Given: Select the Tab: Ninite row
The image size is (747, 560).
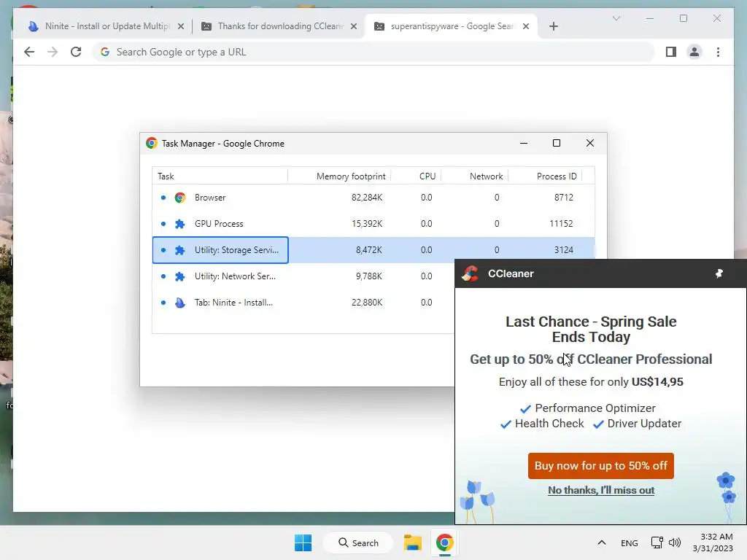Looking at the screenshot, I should 303,303.
